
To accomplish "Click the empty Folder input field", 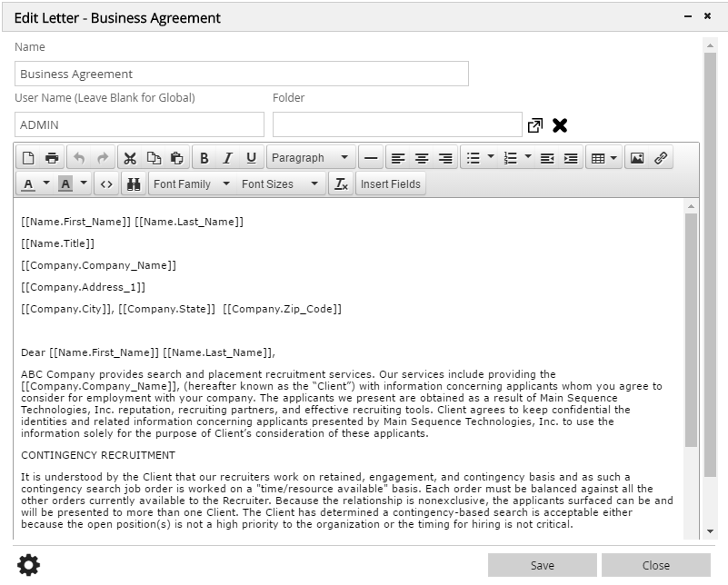I will pos(397,124).
